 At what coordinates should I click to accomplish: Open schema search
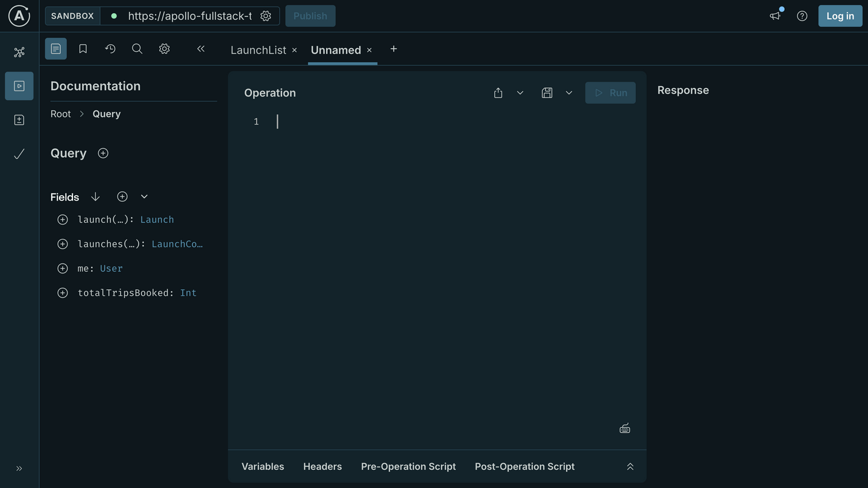(137, 48)
